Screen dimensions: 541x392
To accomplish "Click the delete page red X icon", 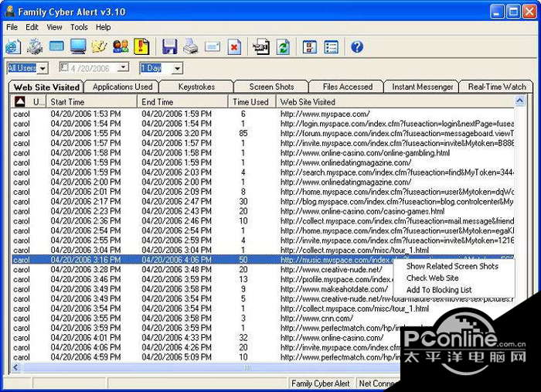I will 234,47.
